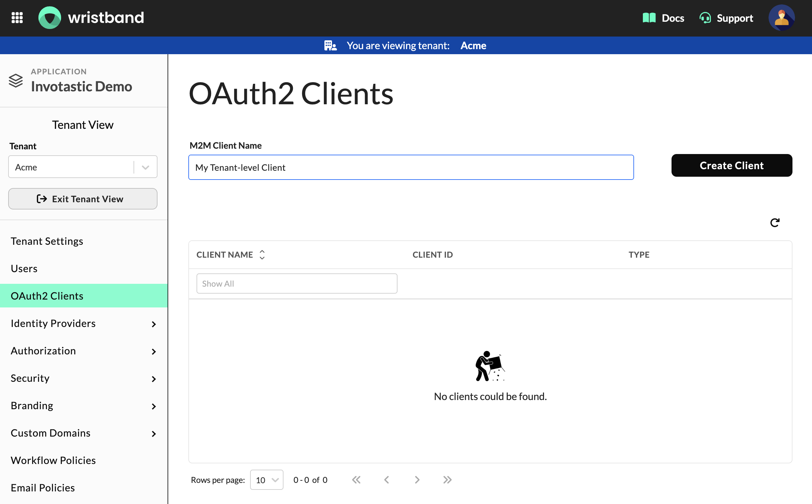Click the Type column header
This screenshot has width=812, height=504.
point(639,255)
